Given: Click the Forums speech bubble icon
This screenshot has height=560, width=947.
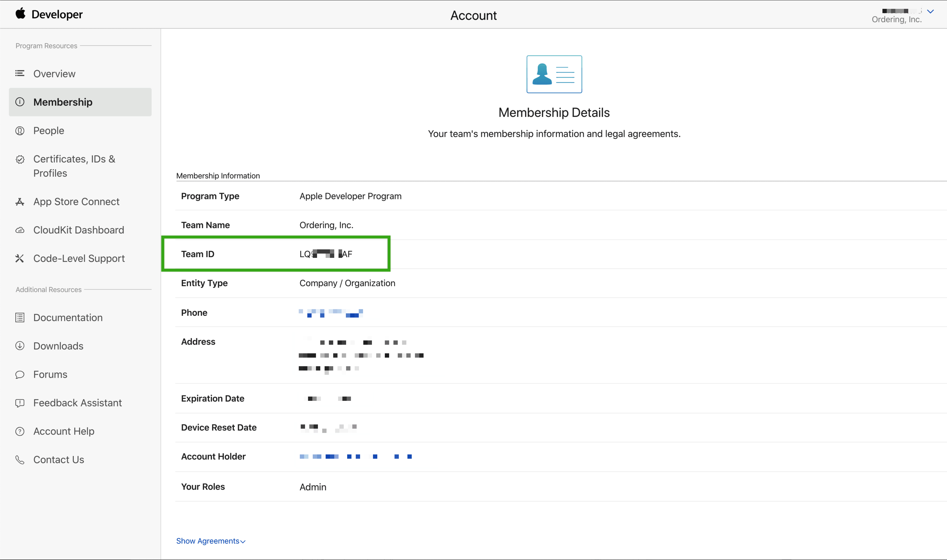Looking at the screenshot, I should 20,375.
